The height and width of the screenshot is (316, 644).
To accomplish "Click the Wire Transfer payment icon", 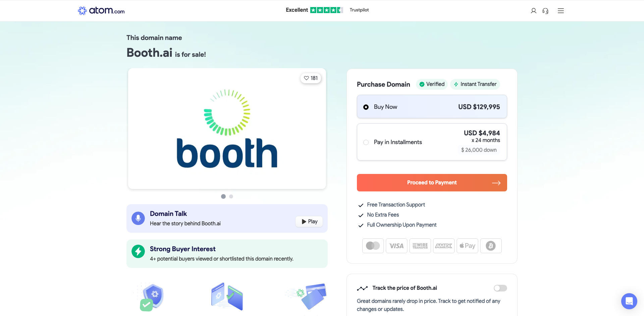I will tap(420, 245).
